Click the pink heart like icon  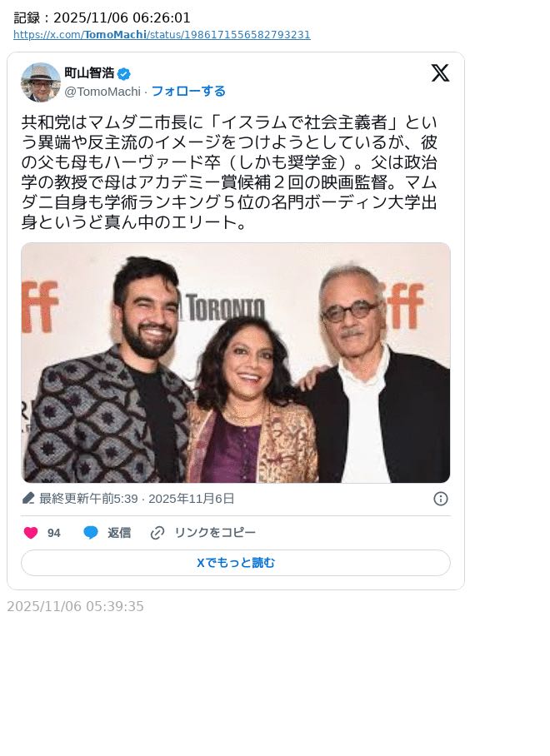(31, 533)
